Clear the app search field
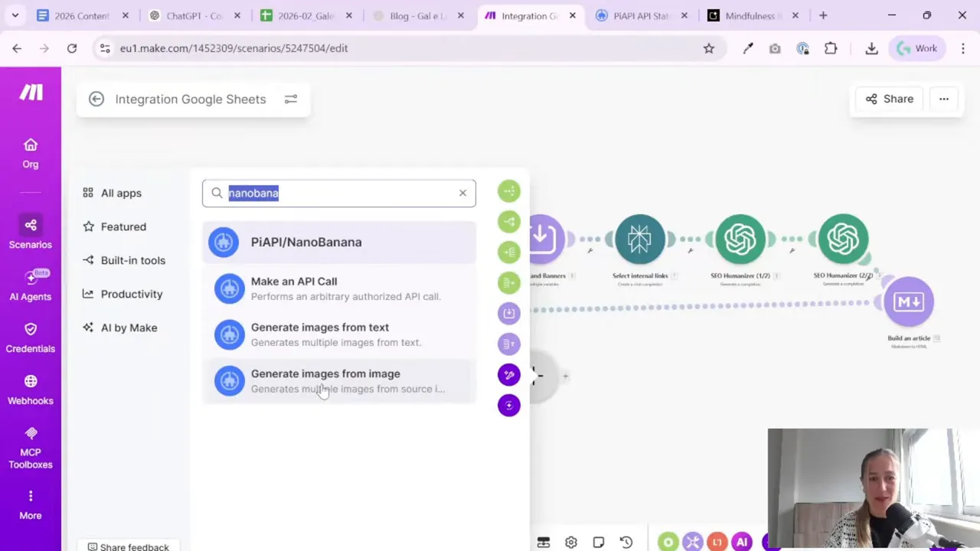This screenshot has height=551, width=980. pyautogui.click(x=462, y=193)
